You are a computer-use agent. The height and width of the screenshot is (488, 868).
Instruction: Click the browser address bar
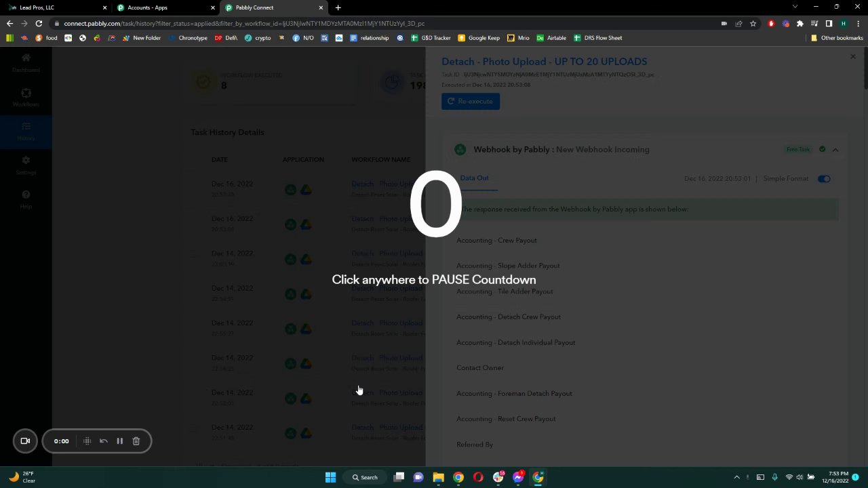pos(380,24)
